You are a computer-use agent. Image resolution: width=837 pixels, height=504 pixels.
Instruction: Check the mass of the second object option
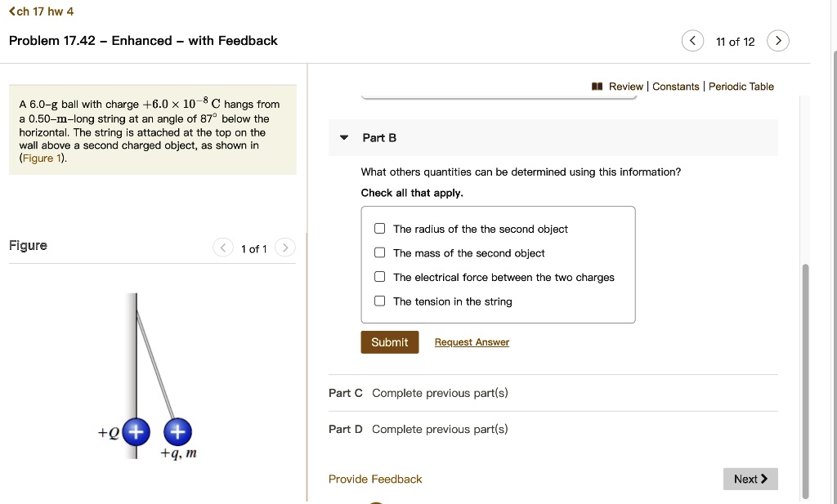[x=379, y=252]
